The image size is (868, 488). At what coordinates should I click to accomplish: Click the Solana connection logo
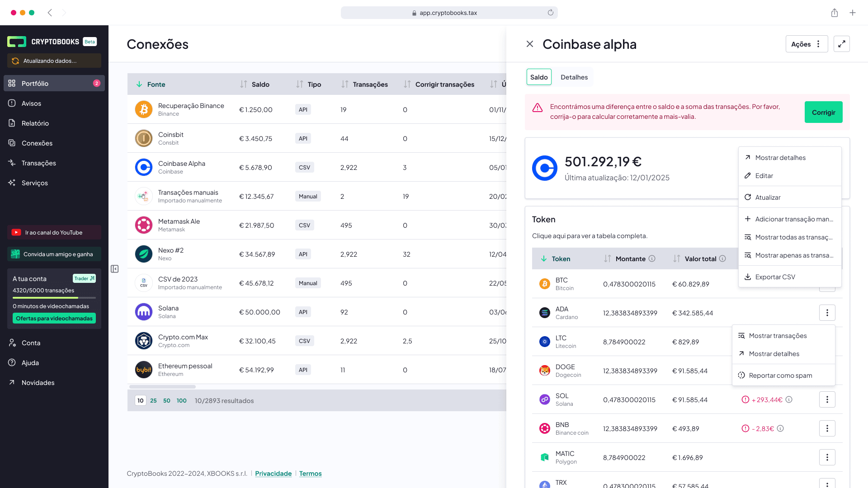[144, 312]
